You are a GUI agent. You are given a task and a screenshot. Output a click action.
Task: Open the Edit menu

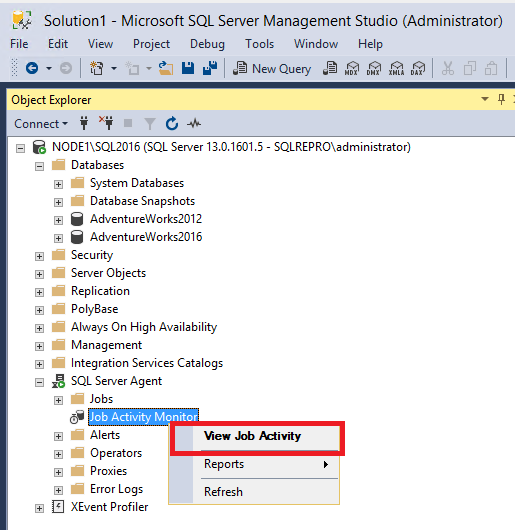tap(58, 44)
